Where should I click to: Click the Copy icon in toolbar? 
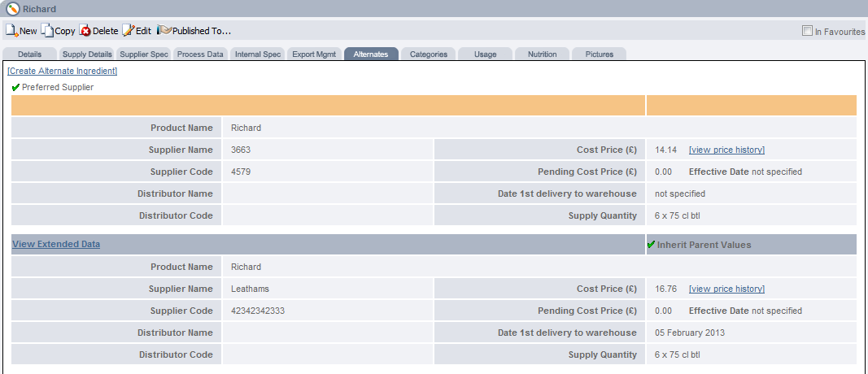click(48, 31)
